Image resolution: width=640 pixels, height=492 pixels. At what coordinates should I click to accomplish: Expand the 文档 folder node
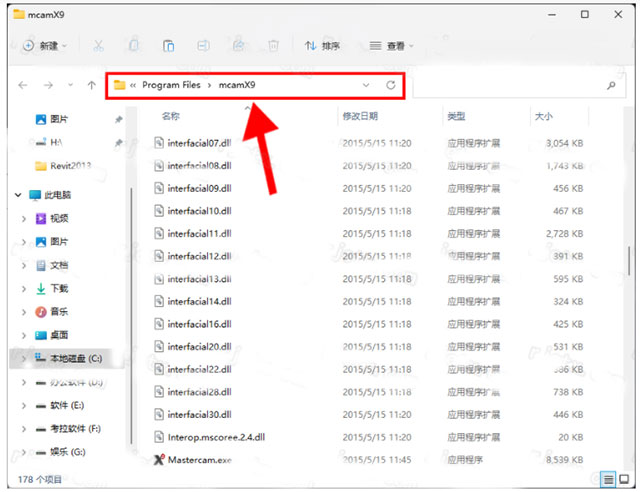pyautogui.click(x=24, y=265)
